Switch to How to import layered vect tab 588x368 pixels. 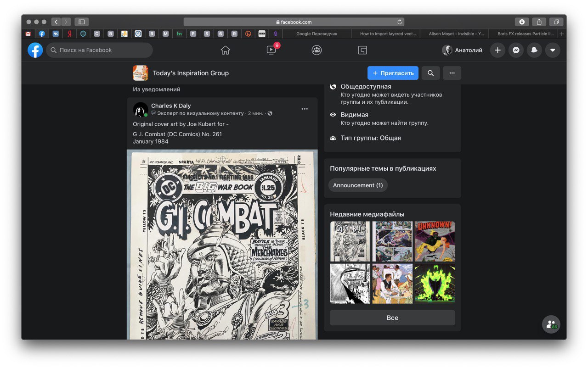point(385,33)
